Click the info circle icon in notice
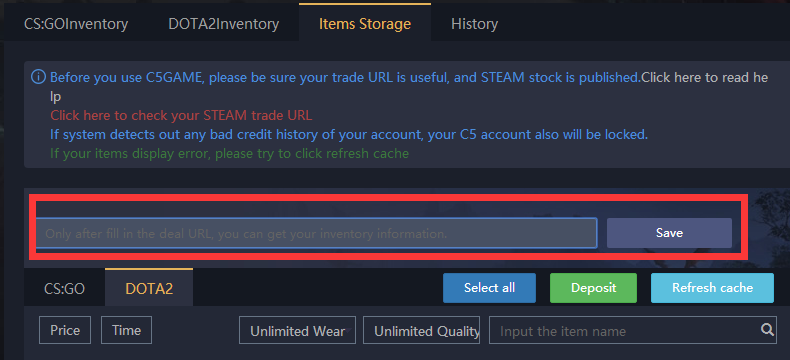The image size is (790, 360). click(x=38, y=77)
